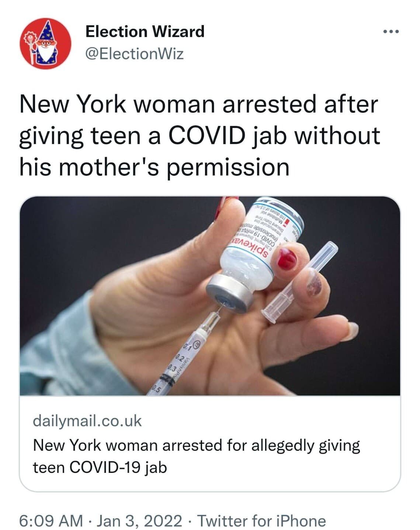This screenshot has width=420, height=530.
Task: Open the vaccine vial preview image
Action: click(210, 296)
